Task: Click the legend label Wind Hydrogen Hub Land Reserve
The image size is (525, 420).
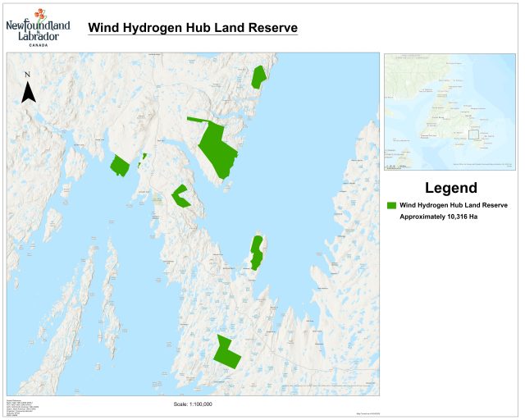Action: (454, 205)
